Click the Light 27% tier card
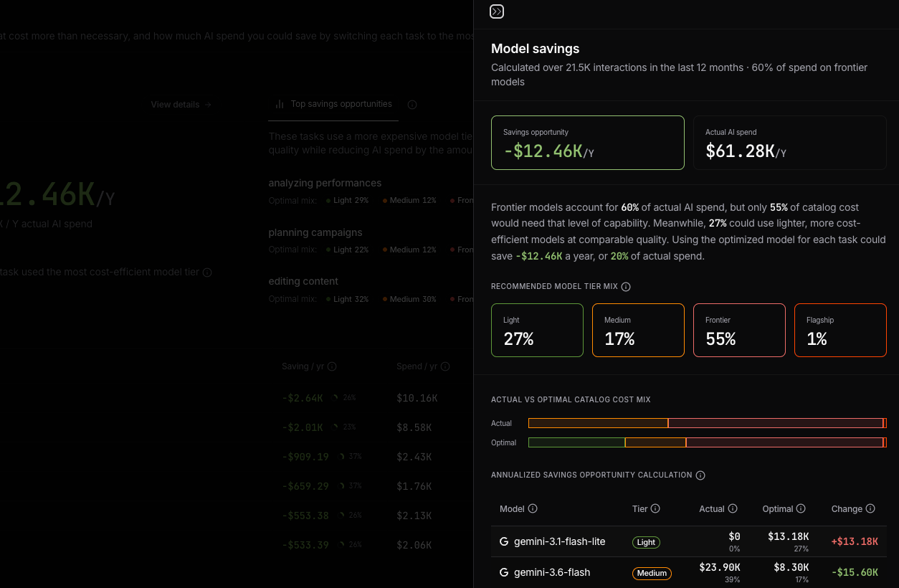The width and height of the screenshot is (899, 588). pos(537,330)
